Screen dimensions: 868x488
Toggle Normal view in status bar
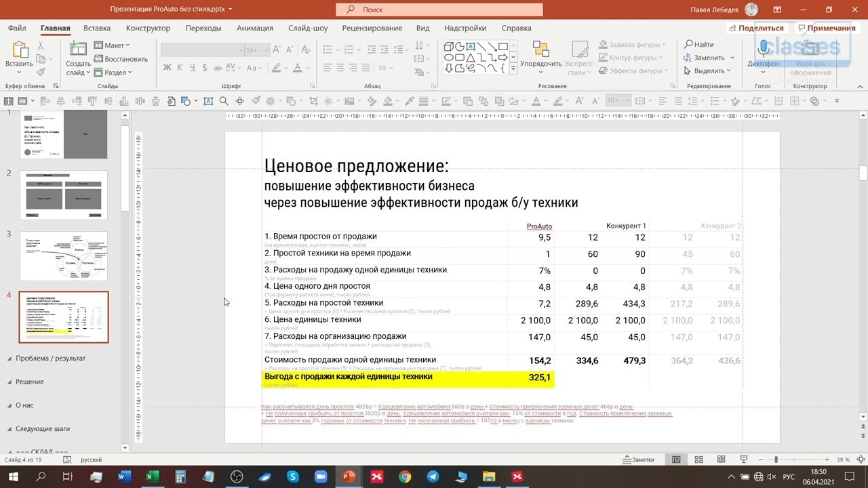coord(676,460)
